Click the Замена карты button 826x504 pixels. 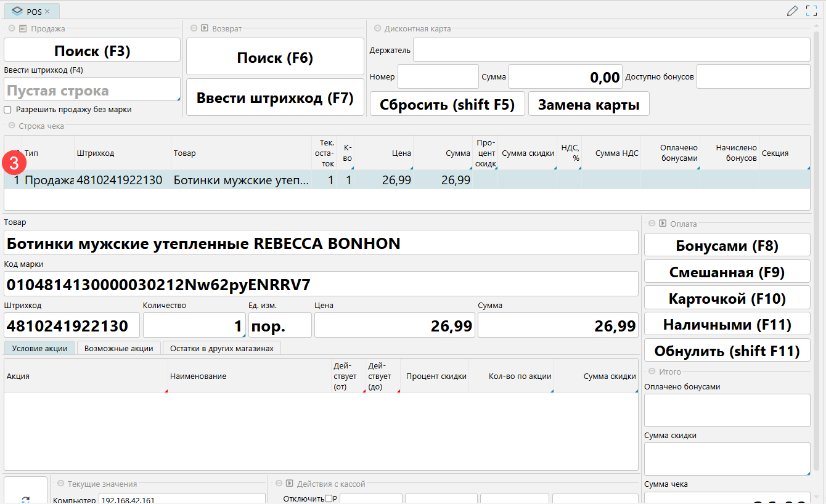[x=588, y=104]
